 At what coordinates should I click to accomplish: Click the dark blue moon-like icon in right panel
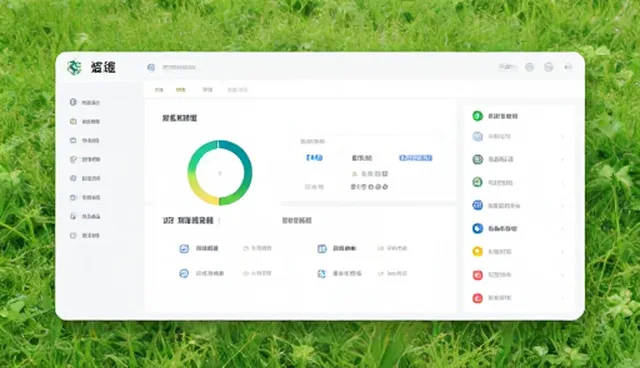pyautogui.click(x=478, y=228)
